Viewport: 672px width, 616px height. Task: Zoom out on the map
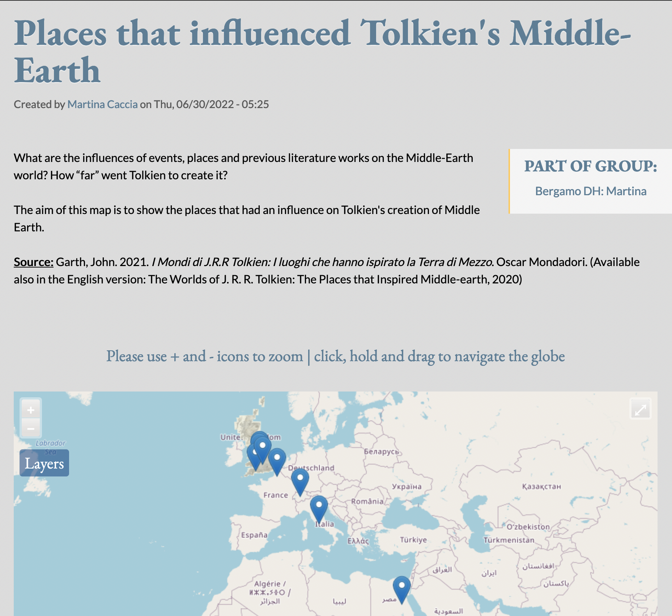31,429
